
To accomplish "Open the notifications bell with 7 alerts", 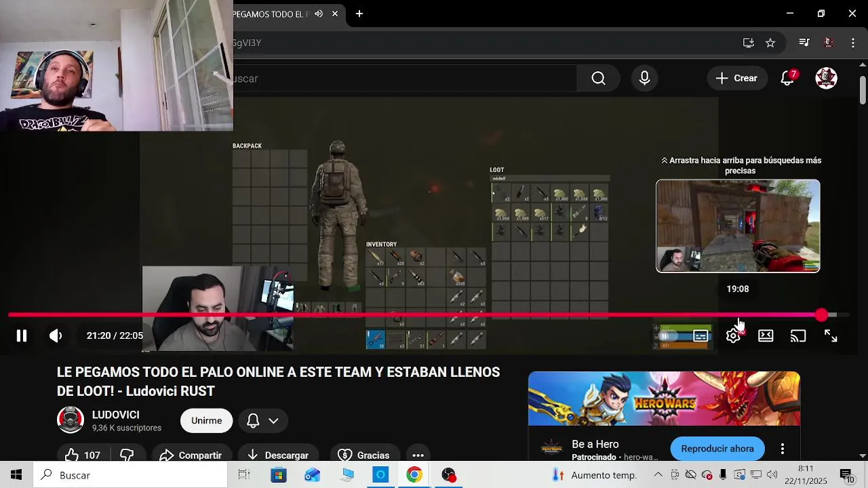I will pos(787,79).
